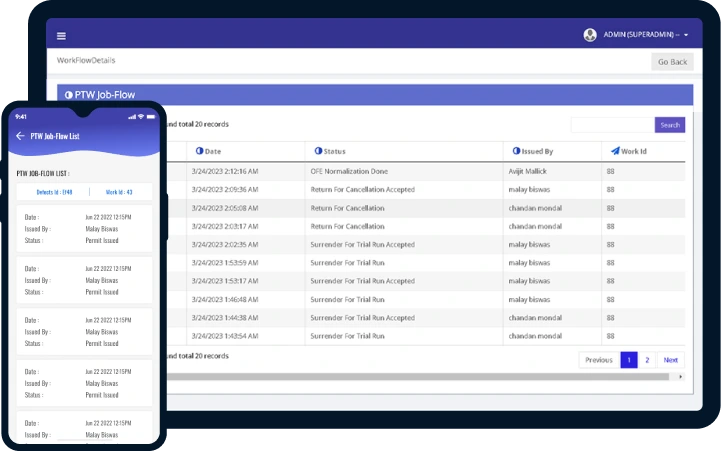Expand the ADMIN (SUPERADMIN) dropdown arrow
Image resolution: width=721 pixels, height=452 pixels.
[x=686, y=35]
